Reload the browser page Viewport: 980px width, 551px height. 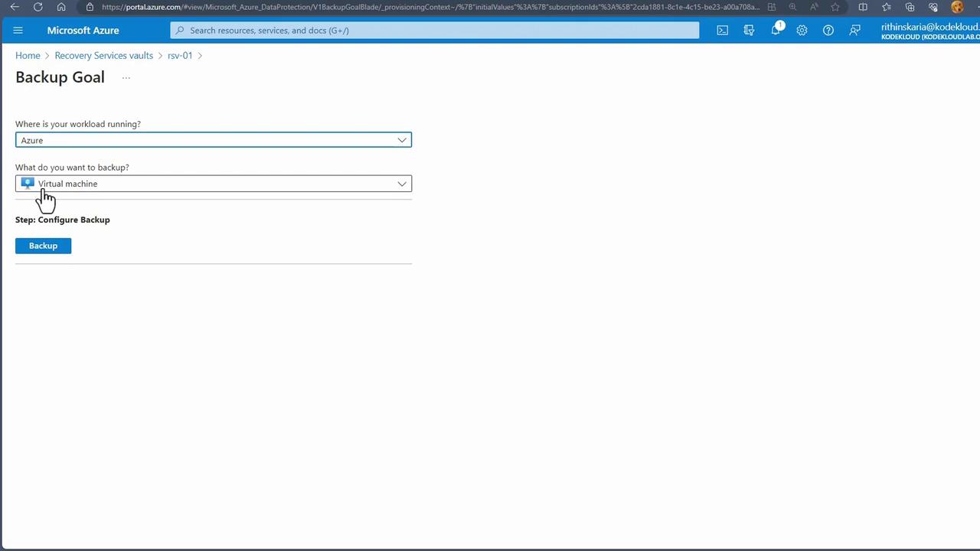point(38,7)
